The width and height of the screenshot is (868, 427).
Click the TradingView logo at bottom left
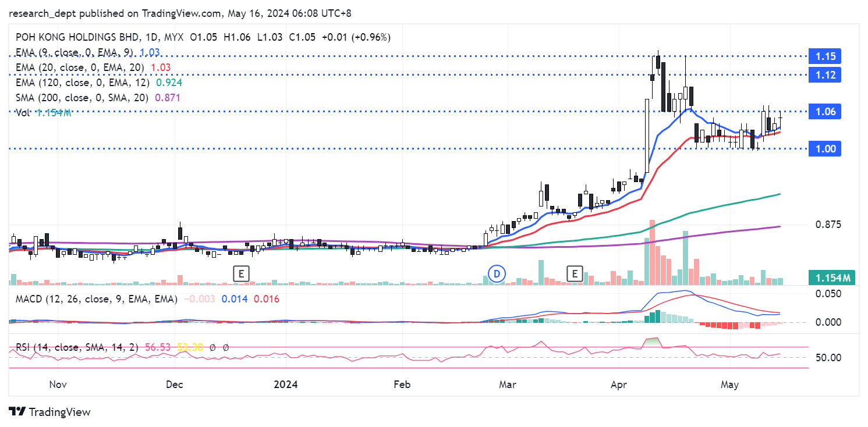tap(50, 412)
